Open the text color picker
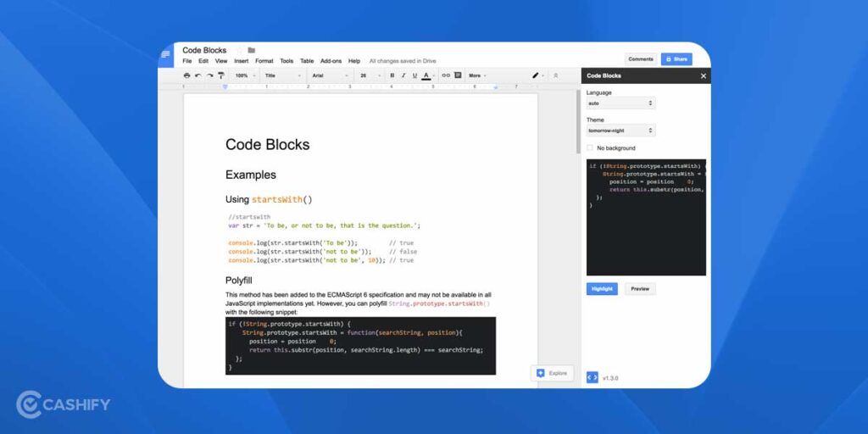This screenshot has height=434, width=868. pos(426,75)
